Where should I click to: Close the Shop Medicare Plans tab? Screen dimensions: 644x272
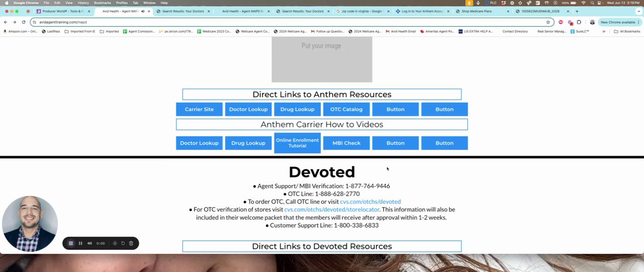[508, 11]
